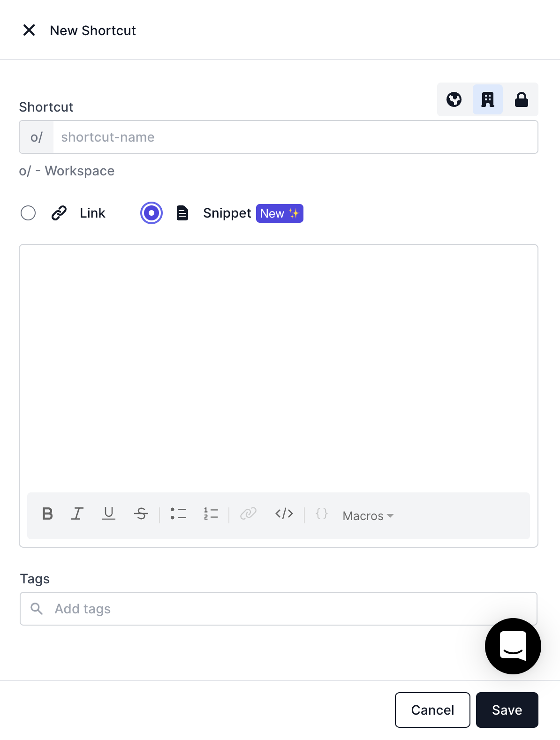Viewport: 560px width, 740px height.
Task: Click the Save button
Action: pyautogui.click(x=507, y=710)
